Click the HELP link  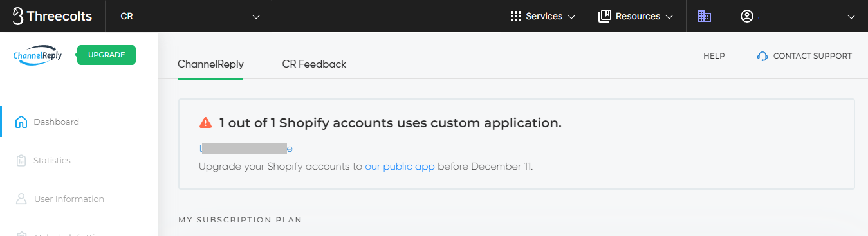pos(714,56)
